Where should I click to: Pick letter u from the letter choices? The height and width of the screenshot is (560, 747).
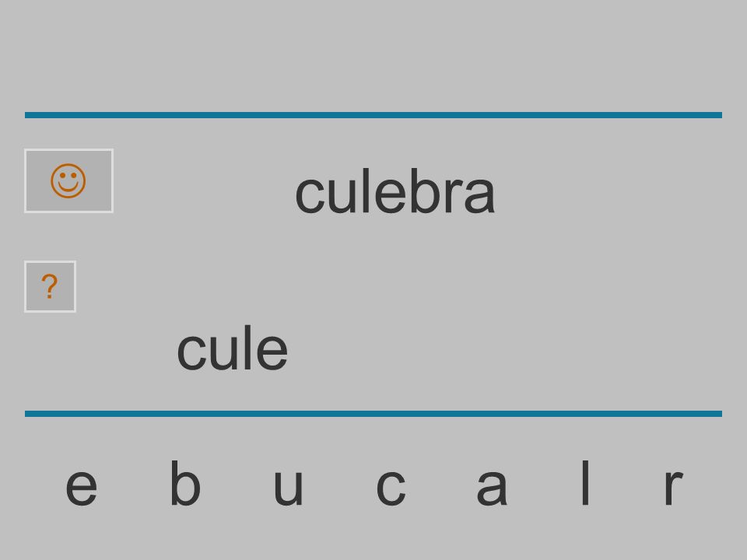tap(288, 487)
